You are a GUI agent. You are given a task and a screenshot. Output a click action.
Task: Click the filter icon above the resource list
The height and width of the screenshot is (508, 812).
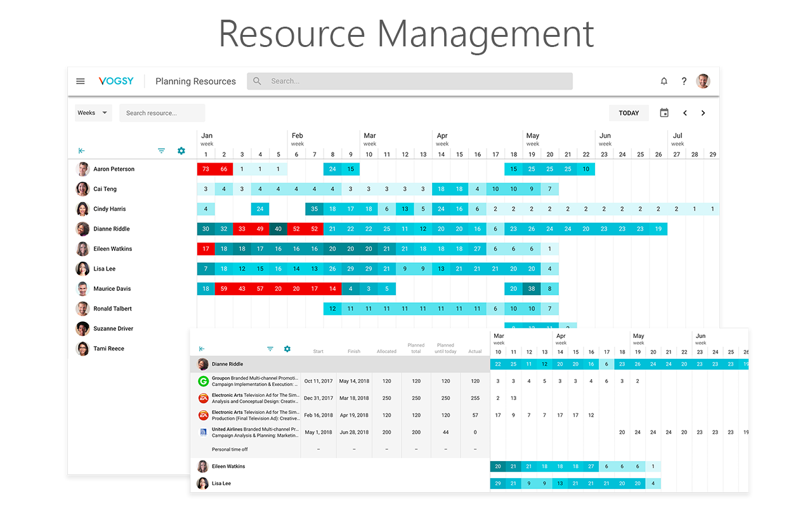click(x=161, y=151)
